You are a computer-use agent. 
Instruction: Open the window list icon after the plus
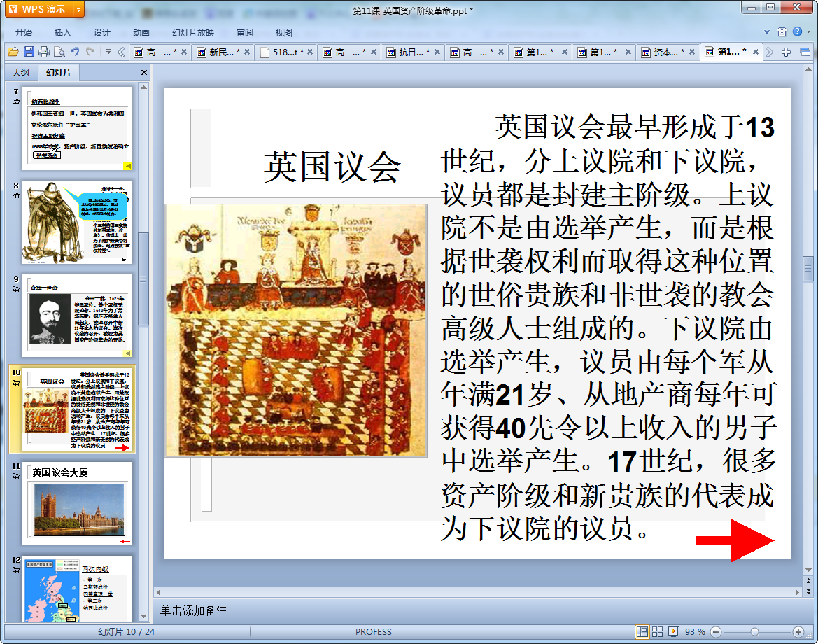pyautogui.click(x=805, y=52)
